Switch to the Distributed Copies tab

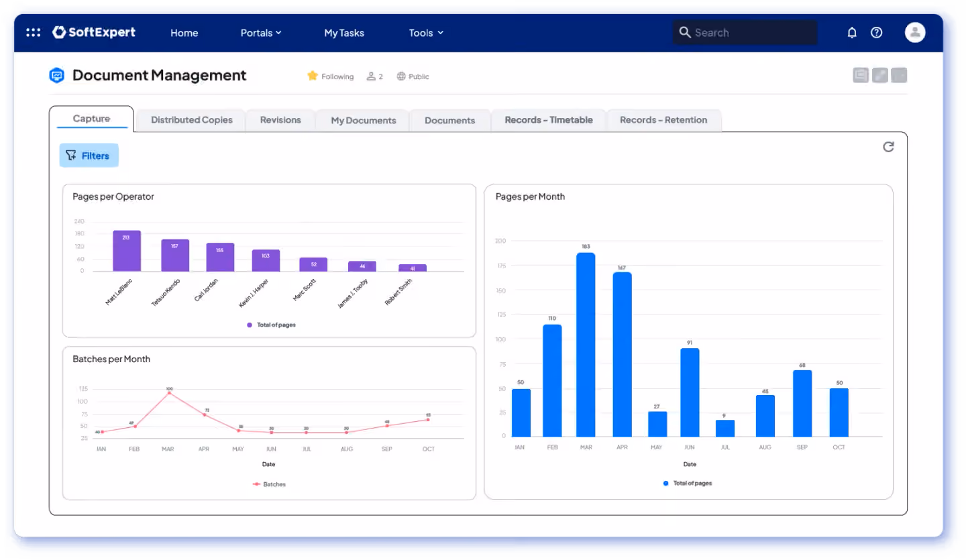192,120
